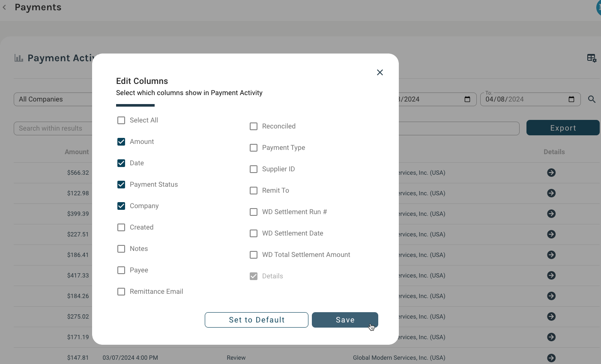
Task: Click the Export button
Action: pyautogui.click(x=563, y=128)
